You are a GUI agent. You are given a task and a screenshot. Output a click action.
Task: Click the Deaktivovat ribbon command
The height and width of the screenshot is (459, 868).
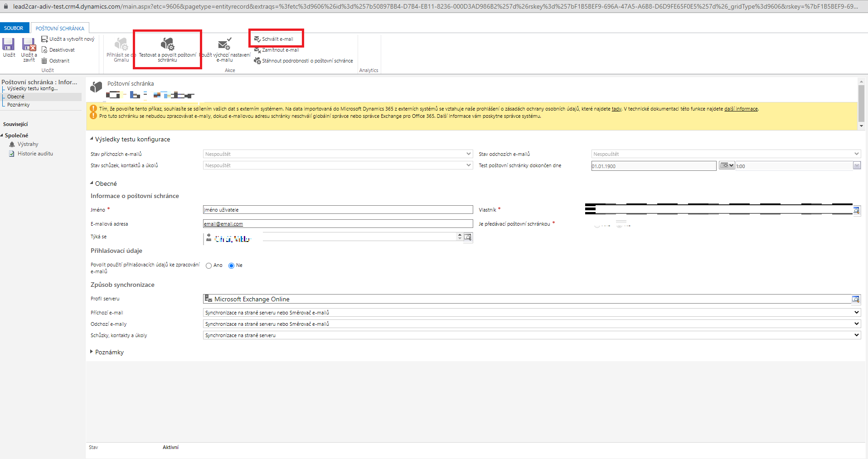pos(62,50)
